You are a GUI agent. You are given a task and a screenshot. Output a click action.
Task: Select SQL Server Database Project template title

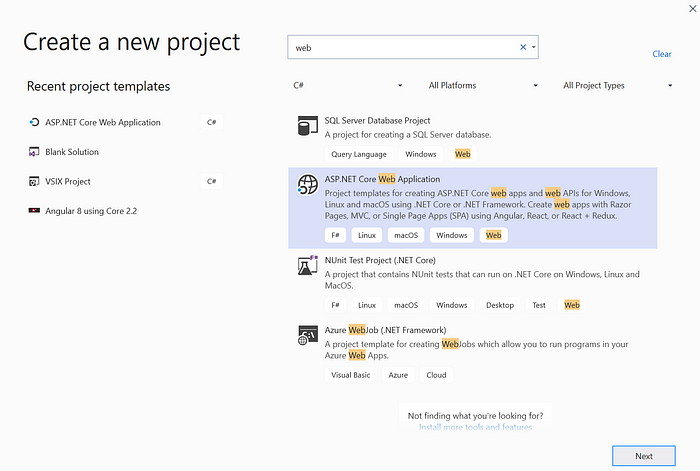tap(377, 121)
